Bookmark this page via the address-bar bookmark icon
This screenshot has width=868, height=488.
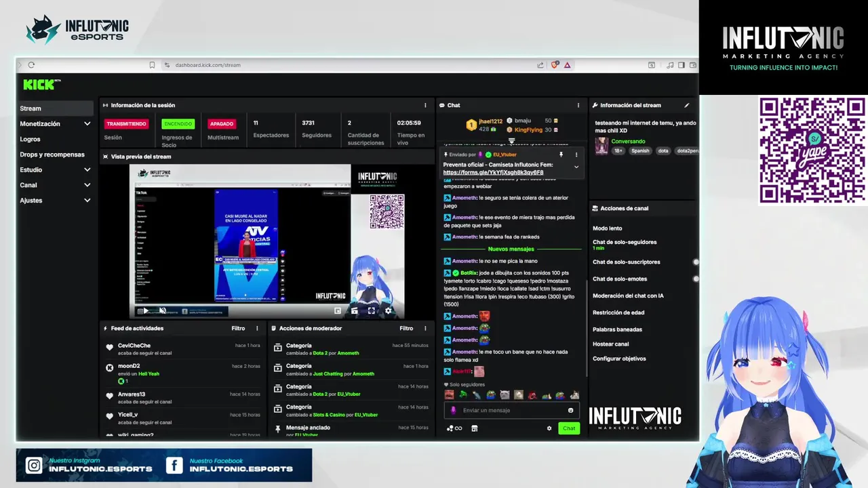pyautogui.click(x=152, y=65)
